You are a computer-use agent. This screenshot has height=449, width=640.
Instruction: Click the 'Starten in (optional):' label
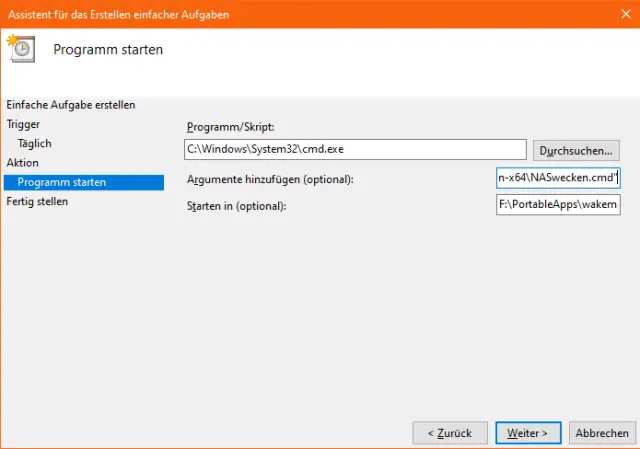[x=237, y=206]
